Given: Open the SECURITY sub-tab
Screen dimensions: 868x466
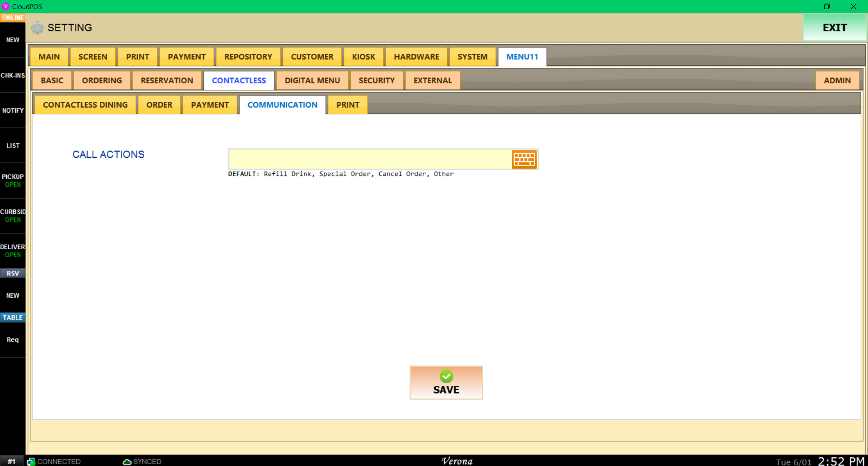Looking at the screenshot, I should click(377, 81).
